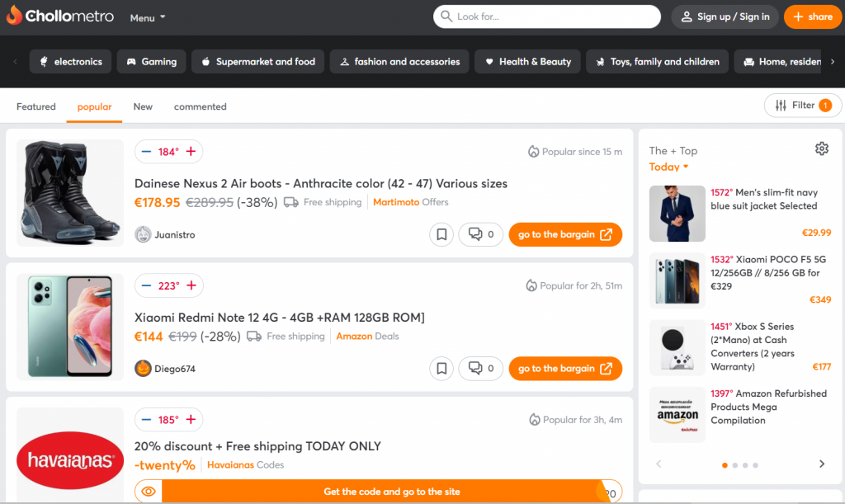The image size is (845, 504).
Task: Vote down the Dainese boots deal
Action: click(146, 152)
